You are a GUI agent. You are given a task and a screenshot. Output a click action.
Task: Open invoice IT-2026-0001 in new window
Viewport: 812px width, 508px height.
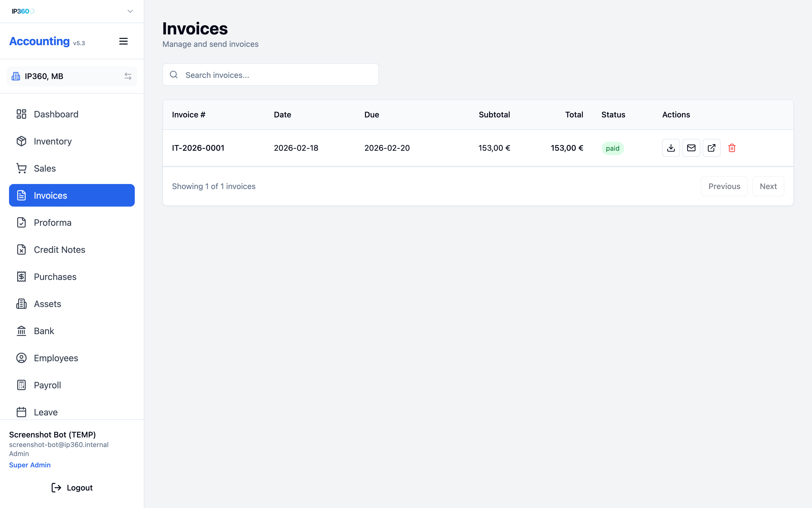click(711, 148)
